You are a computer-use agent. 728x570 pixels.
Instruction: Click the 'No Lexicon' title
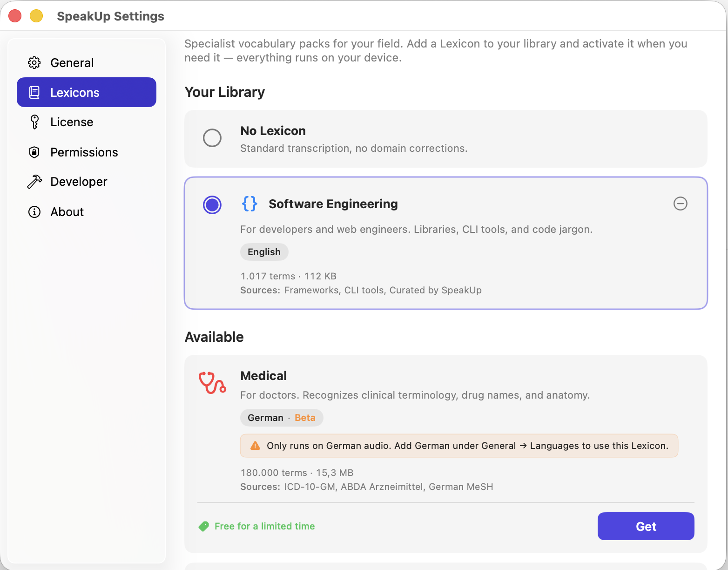point(273,131)
